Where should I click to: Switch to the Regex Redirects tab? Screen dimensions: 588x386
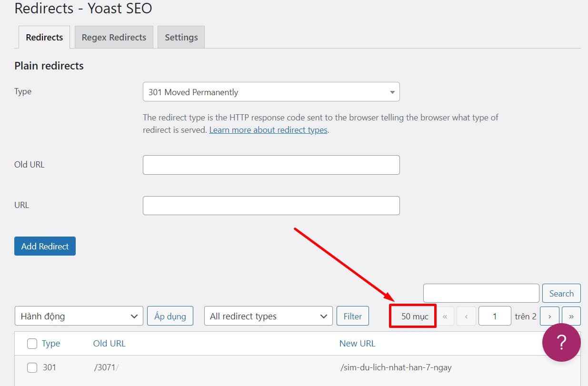[x=114, y=37]
